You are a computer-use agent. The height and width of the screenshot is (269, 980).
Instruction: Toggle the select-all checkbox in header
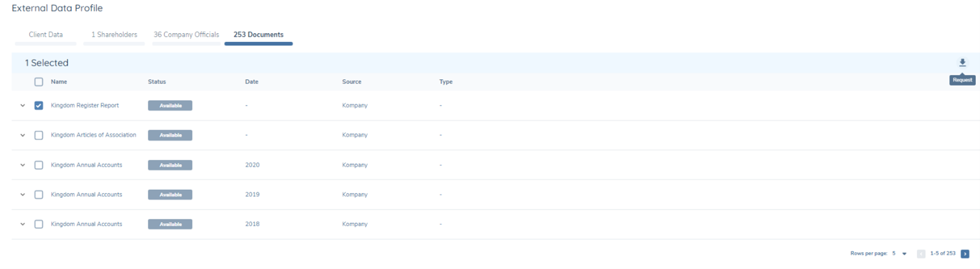(39, 82)
